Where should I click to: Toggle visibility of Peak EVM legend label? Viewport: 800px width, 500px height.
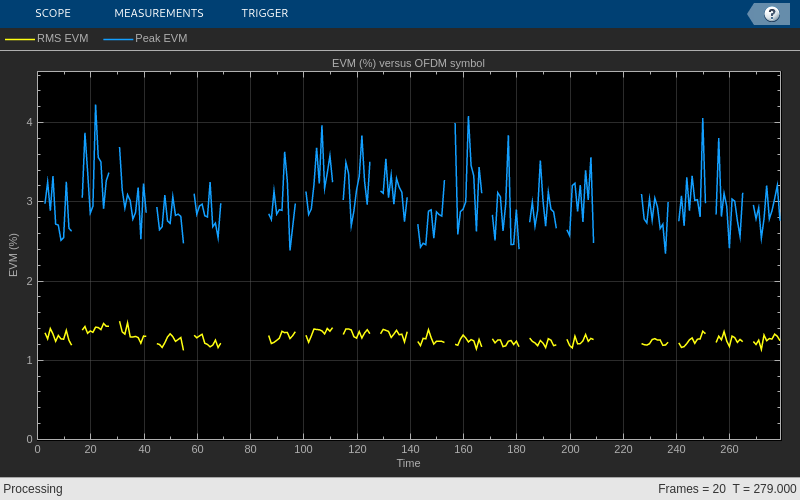pos(161,38)
